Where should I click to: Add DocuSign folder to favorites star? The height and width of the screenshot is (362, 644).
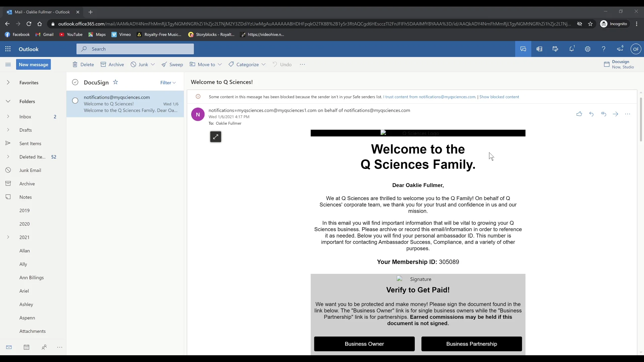tap(115, 82)
